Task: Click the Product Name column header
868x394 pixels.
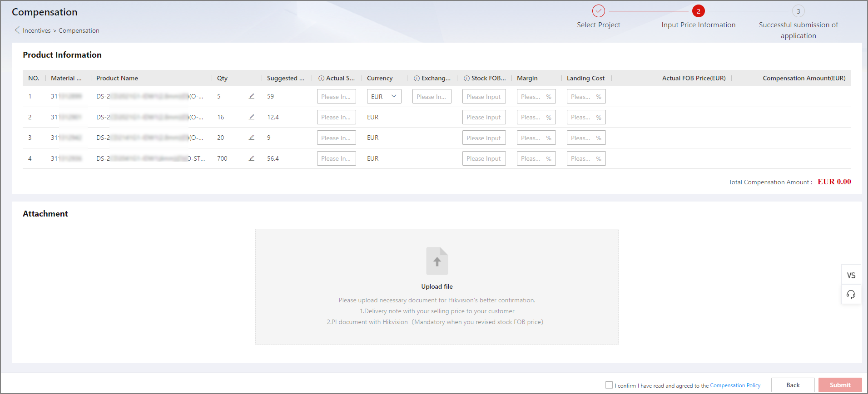Action: (x=117, y=78)
